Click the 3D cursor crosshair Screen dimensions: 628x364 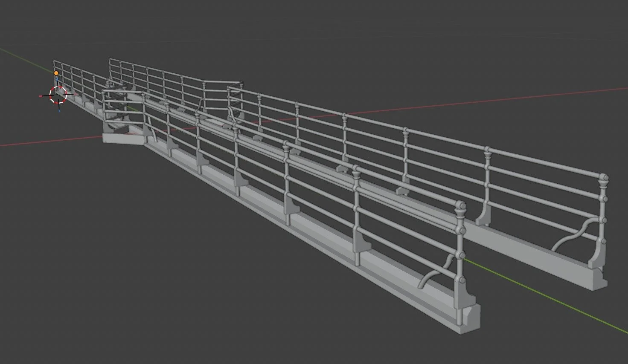click(58, 95)
